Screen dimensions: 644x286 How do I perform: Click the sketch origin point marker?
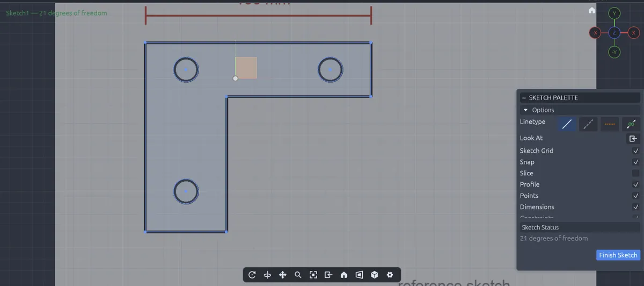(235, 78)
